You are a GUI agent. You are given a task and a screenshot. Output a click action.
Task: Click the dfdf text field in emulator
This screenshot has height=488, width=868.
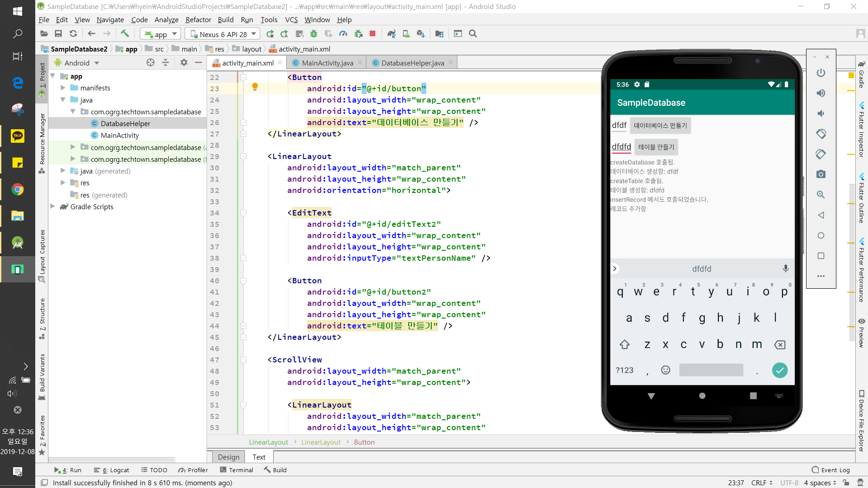coord(619,126)
